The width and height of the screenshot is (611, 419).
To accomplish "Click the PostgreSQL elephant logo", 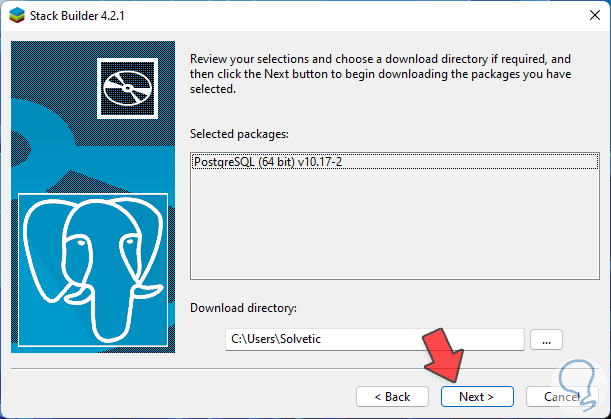I will click(x=96, y=265).
